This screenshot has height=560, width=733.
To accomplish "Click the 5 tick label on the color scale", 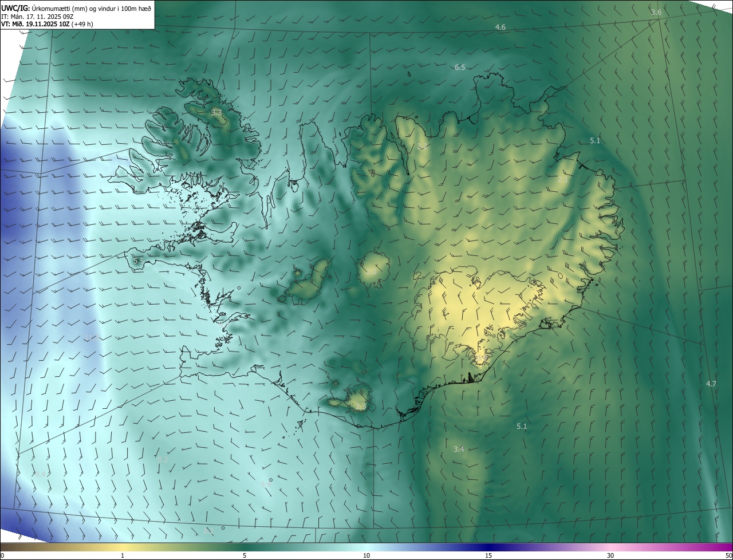I will point(245,556).
